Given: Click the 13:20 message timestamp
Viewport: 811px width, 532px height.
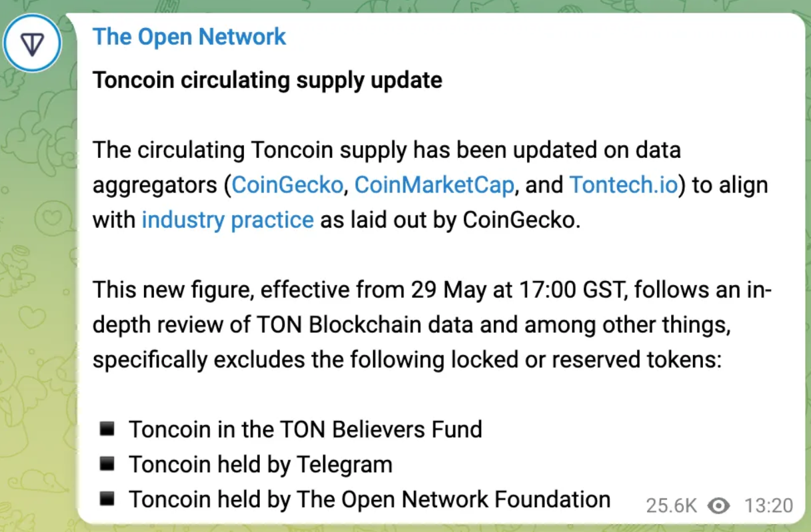Looking at the screenshot, I should point(769,506).
